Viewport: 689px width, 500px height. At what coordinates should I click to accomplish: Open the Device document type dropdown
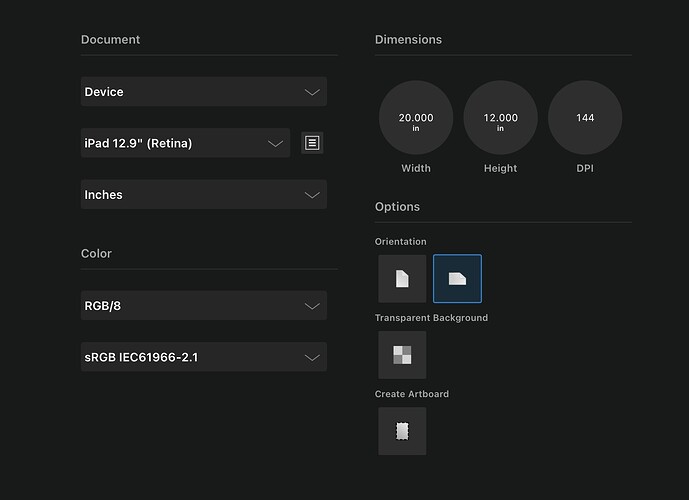tap(190, 92)
